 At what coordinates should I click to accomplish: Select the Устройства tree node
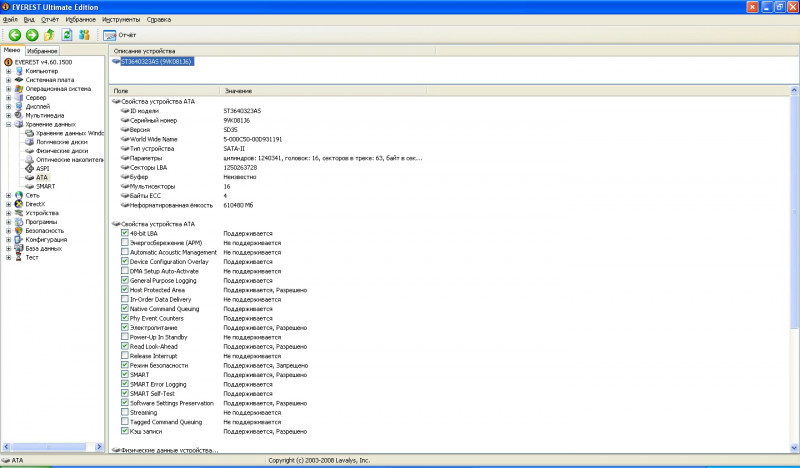(x=42, y=213)
